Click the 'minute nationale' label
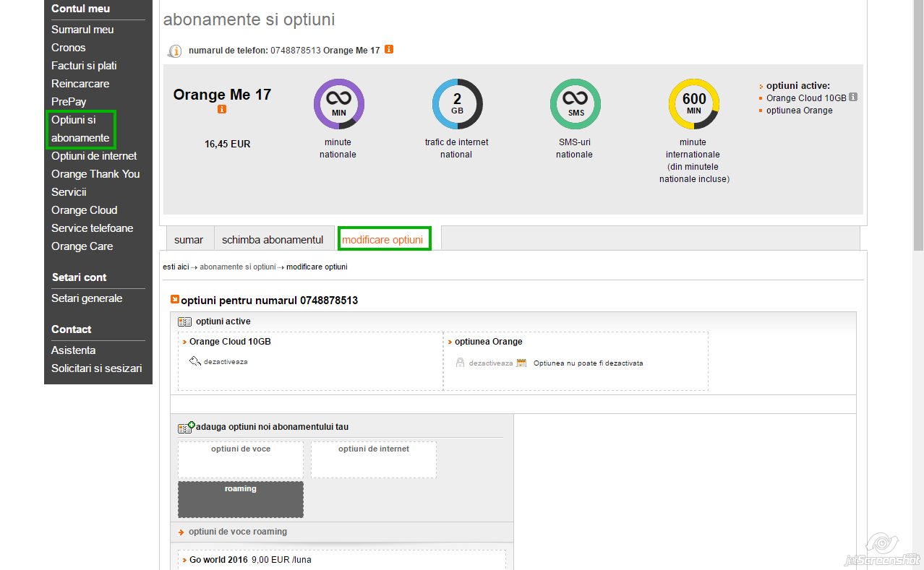Viewport: 924px width, 570px height. [x=338, y=148]
